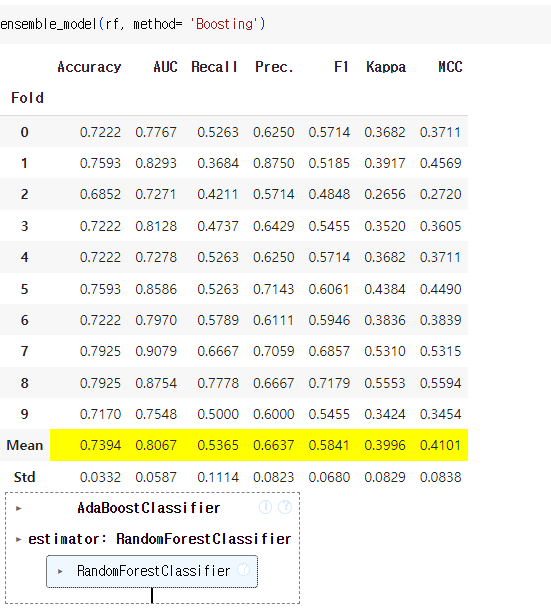The height and width of the screenshot is (612, 551).
Task: Expand the AdaBoostClassifier parameters arrow
Action: pyautogui.click(x=18, y=508)
